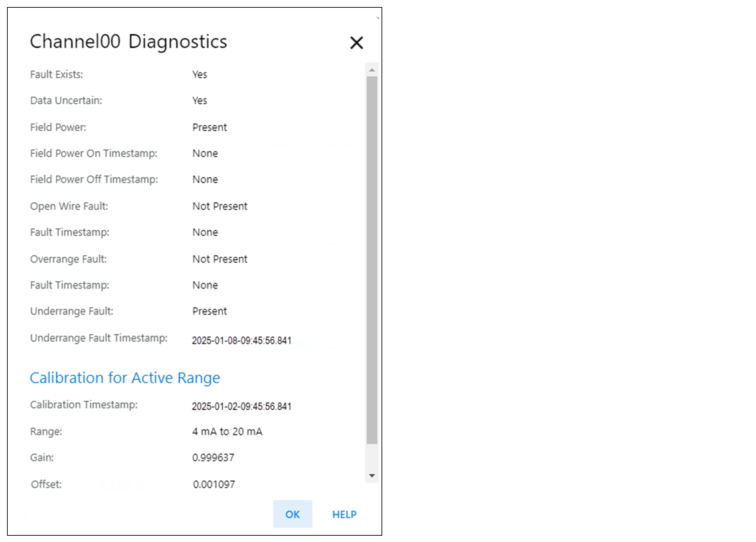The height and width of the screenshot is (542, 756).
Task: Click the Underrange Fault Present value
Action: pyautogui.click(x=209, y=311)
